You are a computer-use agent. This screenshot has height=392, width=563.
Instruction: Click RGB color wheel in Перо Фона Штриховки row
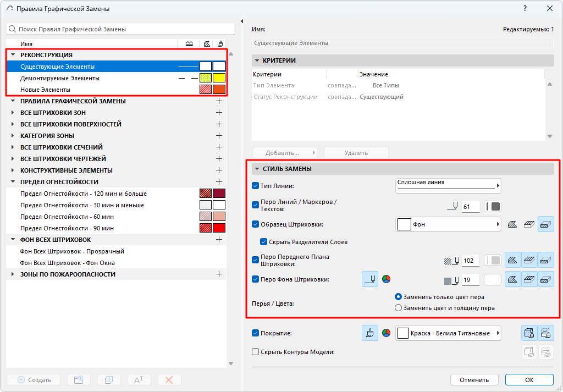pyautogui.click(x=386, y=279)
